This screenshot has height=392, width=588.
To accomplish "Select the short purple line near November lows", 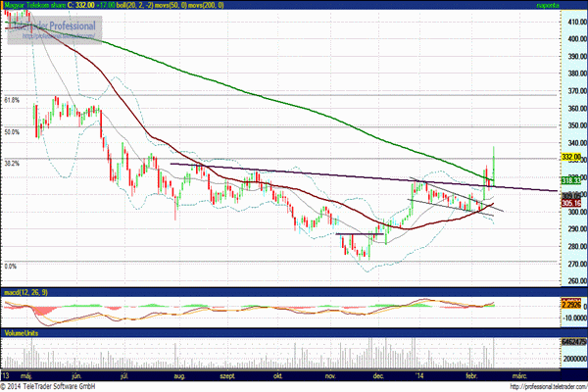I will [360, 234].
